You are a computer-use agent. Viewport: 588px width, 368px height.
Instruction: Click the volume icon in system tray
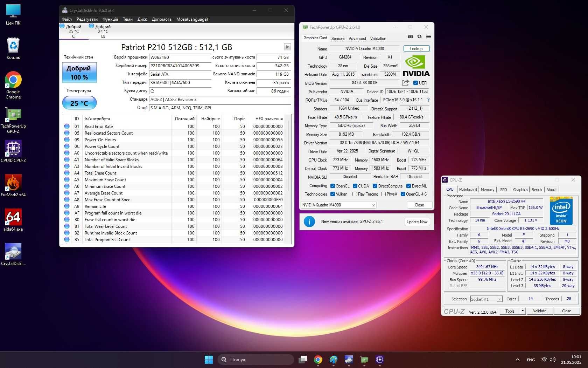[x=553, y=360]
